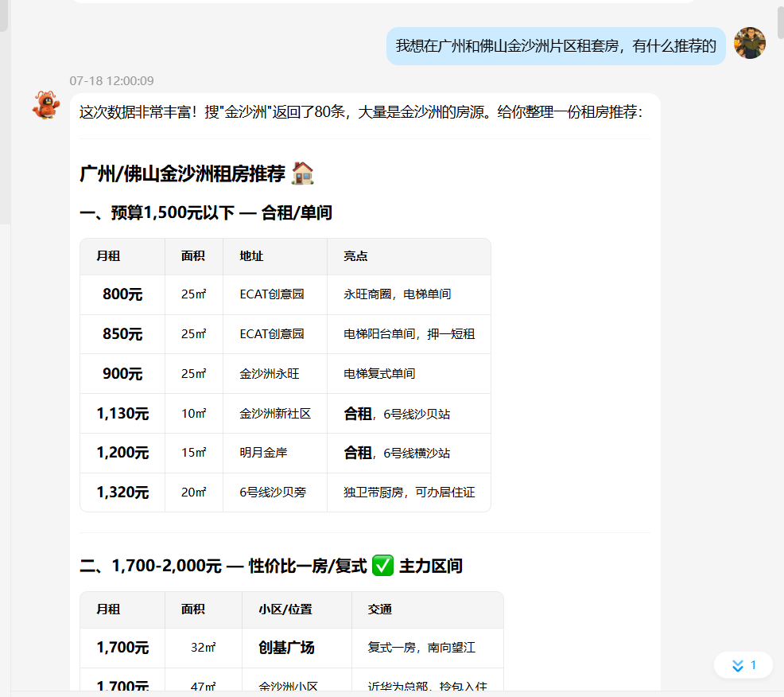
Task: Click section heading 预算1,500元以下
Action: pyautogui.click(x=205, y=212)
